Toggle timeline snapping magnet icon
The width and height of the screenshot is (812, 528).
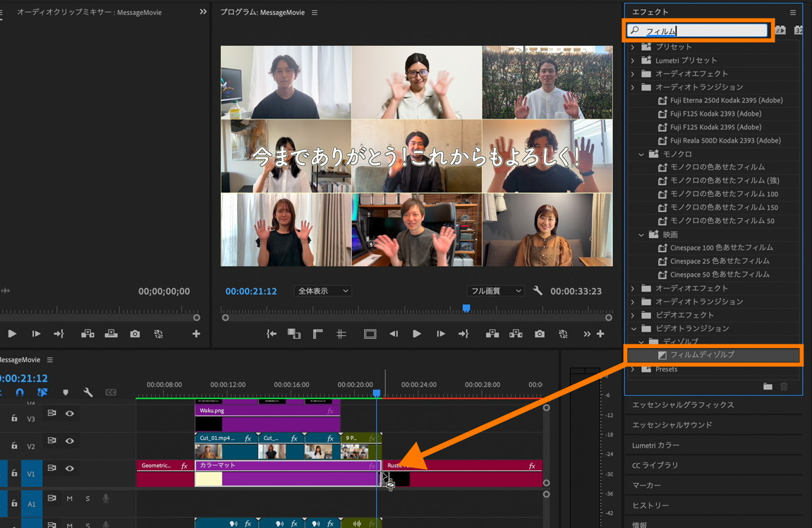(20, 392)
